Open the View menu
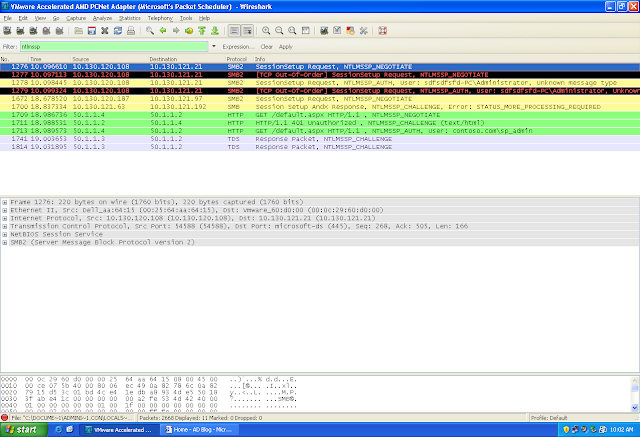The width and height of the screenshot is (640, 437). [x=40, y=18]
